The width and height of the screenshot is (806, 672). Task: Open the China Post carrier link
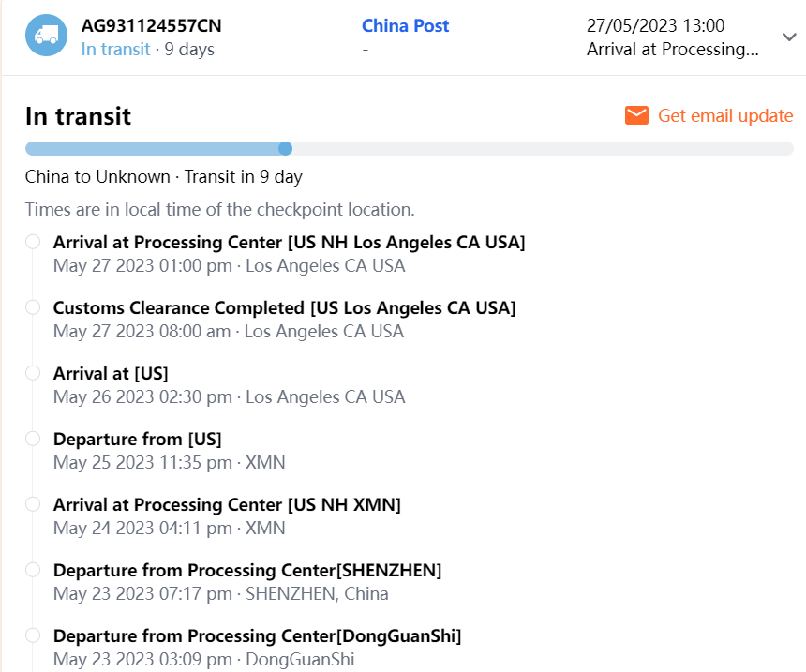point(405,26)
